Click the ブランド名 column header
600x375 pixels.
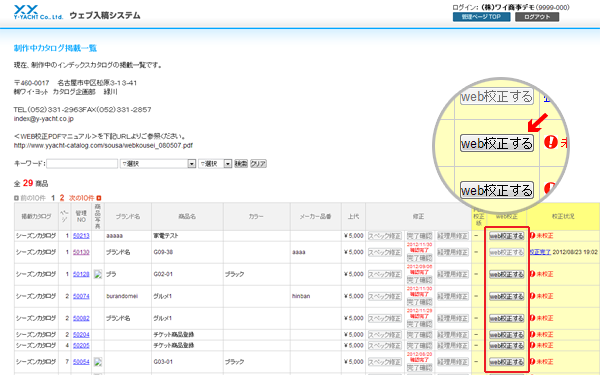point(128,217)
